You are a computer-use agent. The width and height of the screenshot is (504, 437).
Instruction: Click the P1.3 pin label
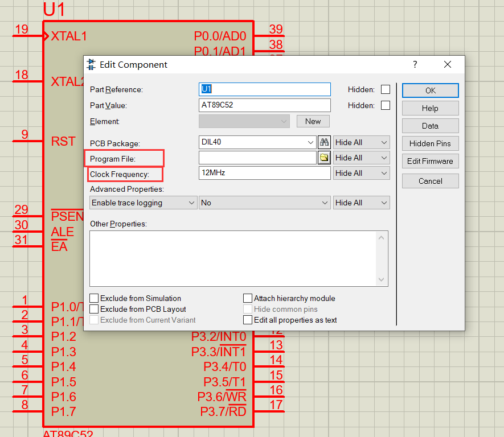click(x=64, y=352)
